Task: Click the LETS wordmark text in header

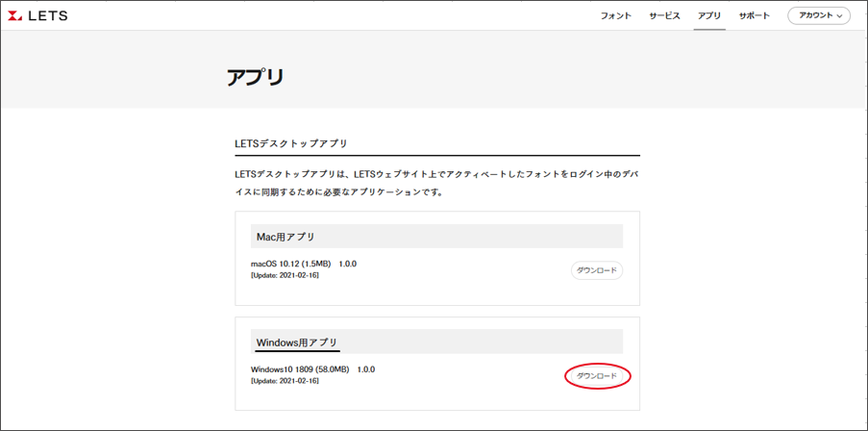Action: pos(48,16)
